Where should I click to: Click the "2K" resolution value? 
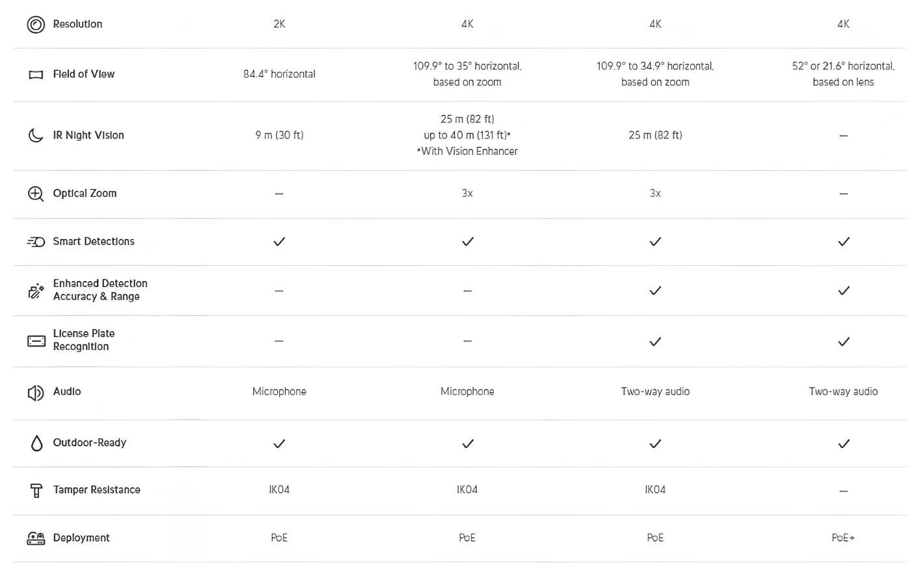[x=279, y=24]
